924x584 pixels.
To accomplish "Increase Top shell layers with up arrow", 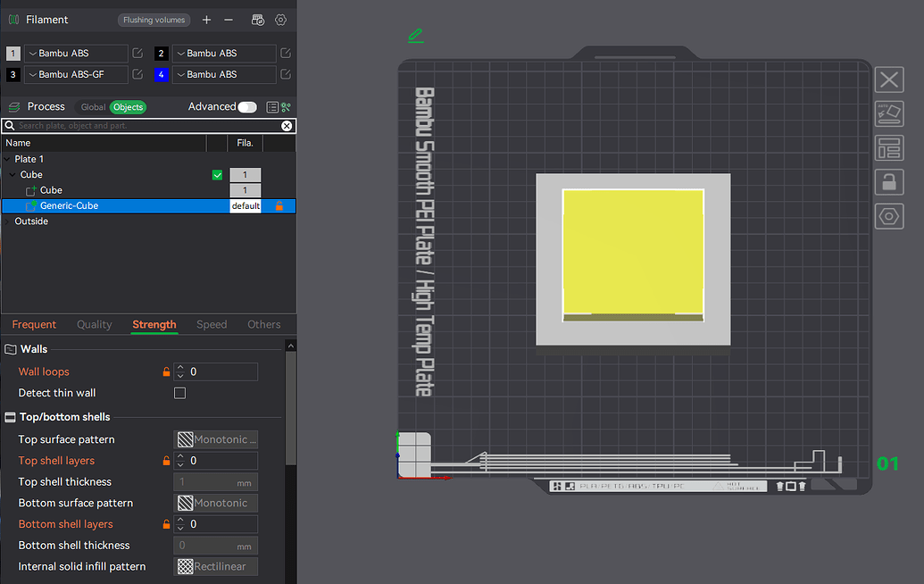I will coord(180,456).
